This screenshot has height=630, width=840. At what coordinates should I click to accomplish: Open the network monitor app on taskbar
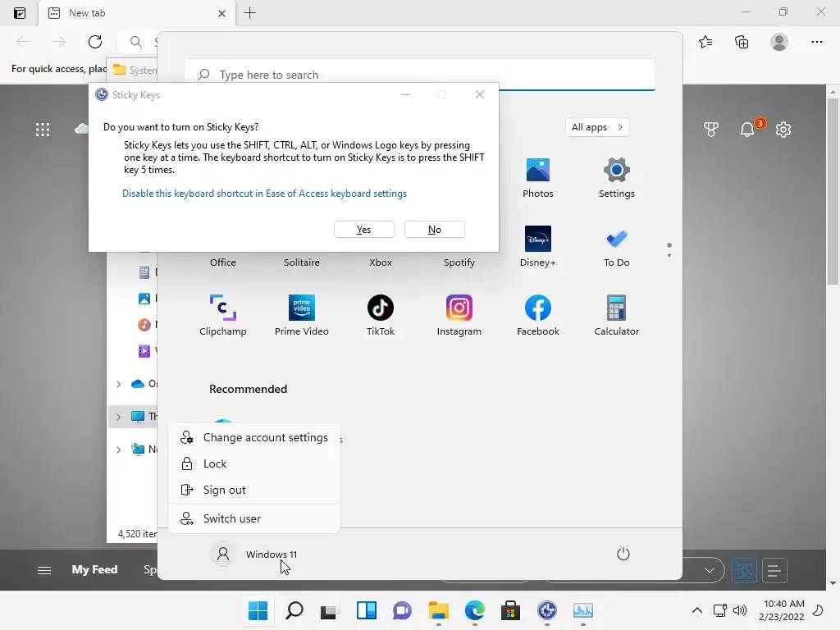click(583, 610)
